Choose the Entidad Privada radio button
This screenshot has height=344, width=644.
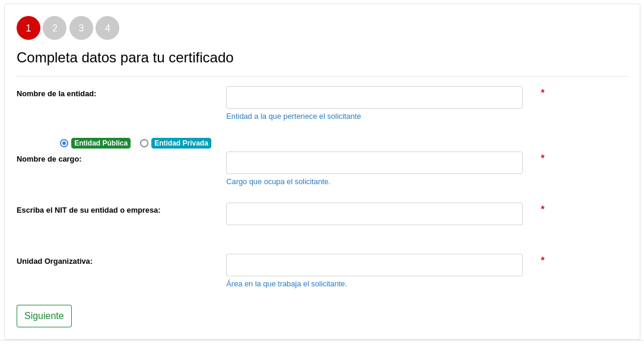144,143
